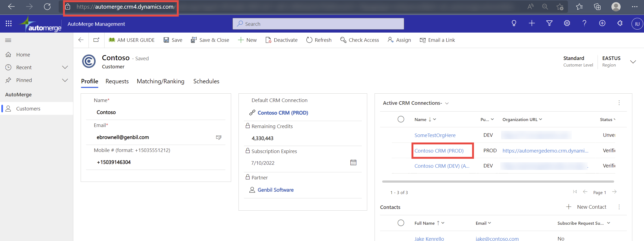Click the connections grid horizontal scrollbar
Screen dimensions: 644x241
pos(498,181)
